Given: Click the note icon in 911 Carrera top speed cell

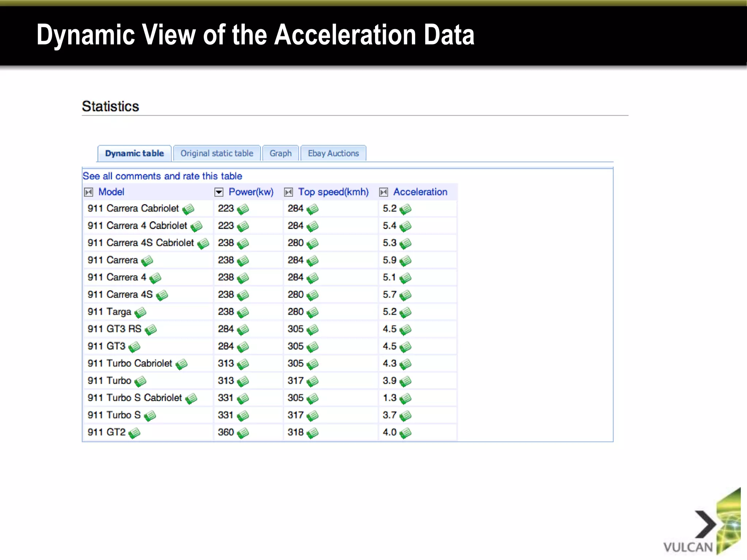Looking at the screenshot, I should tap(313, 261).
